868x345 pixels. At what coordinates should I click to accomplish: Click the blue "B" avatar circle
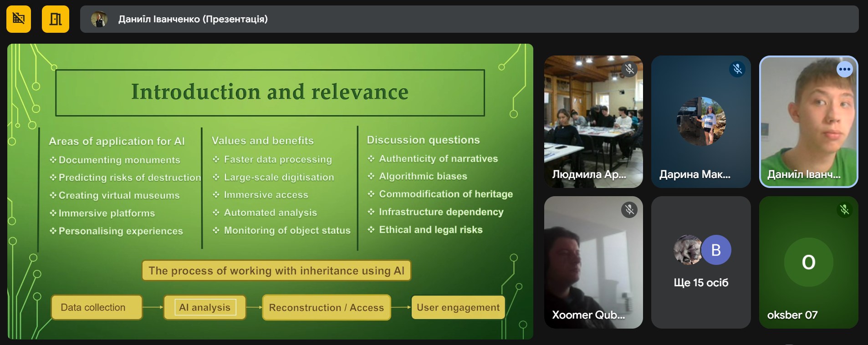716,250
